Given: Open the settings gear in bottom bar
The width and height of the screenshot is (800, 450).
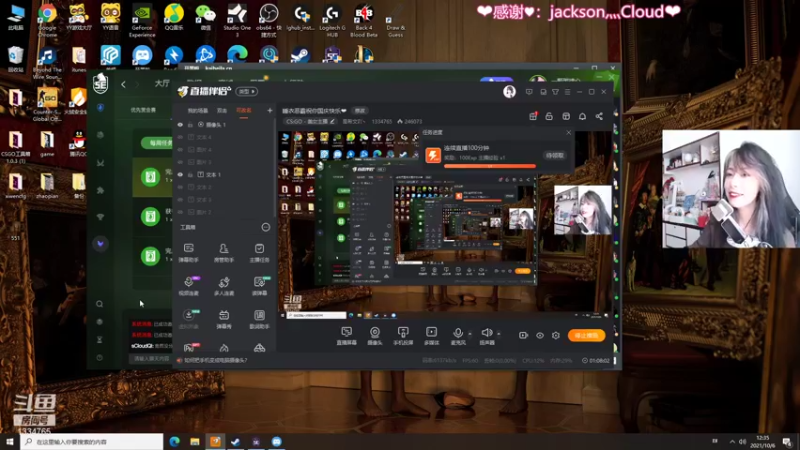Looking at the screenshot, I should pyautogui.click(x=556, y=335).
